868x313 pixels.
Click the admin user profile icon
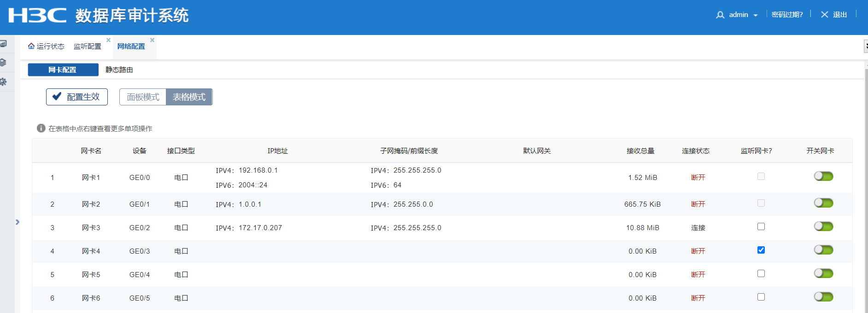click(x=720, y=15)
